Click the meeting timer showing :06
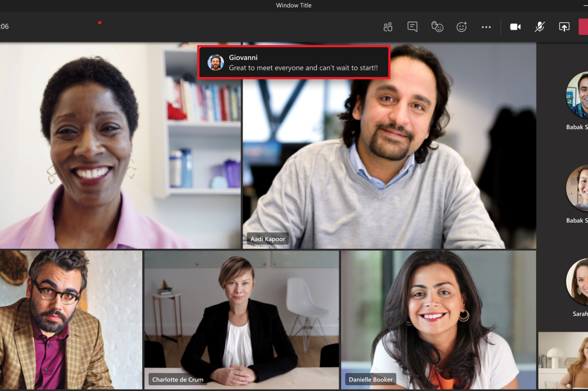Viewport: 588px width, 391px height. [4, 25]
